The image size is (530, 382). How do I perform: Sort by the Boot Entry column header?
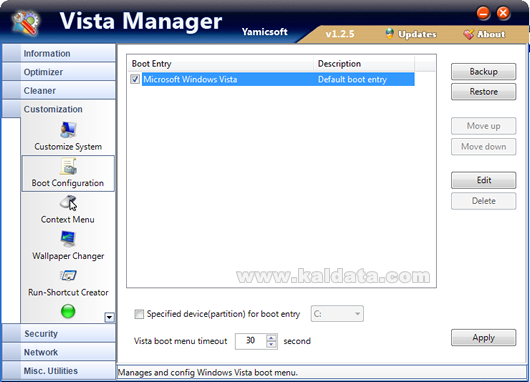point(220,64)
